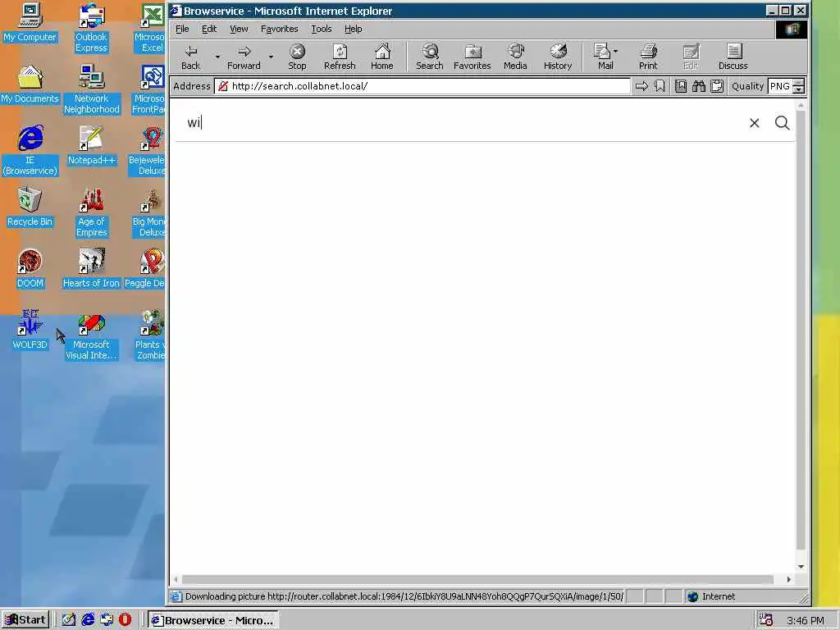The image size is (840, 630).
Task: Select the DOOM desktop shortcut
Action: click(30, 269)
